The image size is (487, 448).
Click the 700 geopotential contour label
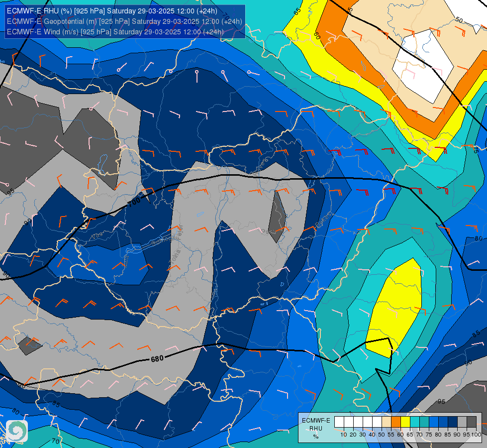134,202
